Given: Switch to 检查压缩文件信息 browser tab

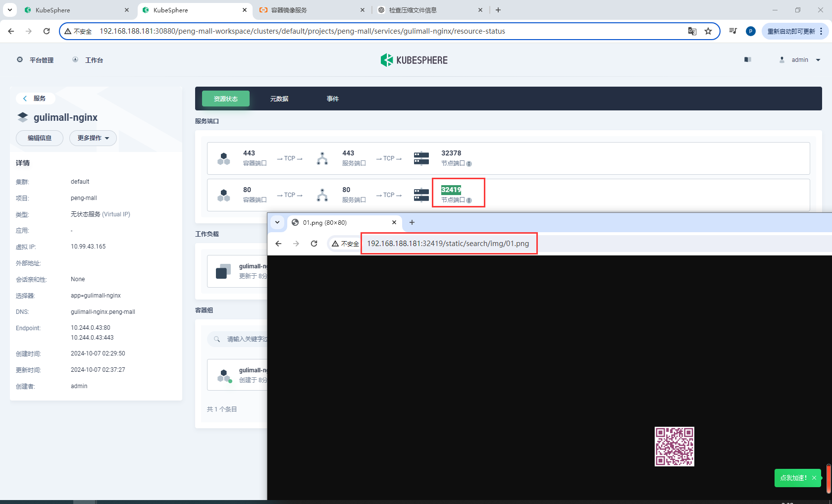Looking at the screenshot, I should point(430,10).
